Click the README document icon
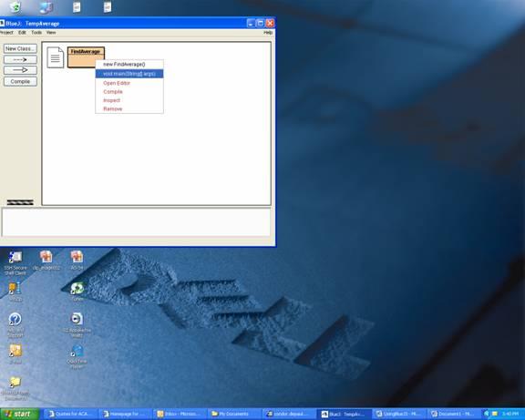The height and width of the screenshot is (420, 525). pos(56,57)
